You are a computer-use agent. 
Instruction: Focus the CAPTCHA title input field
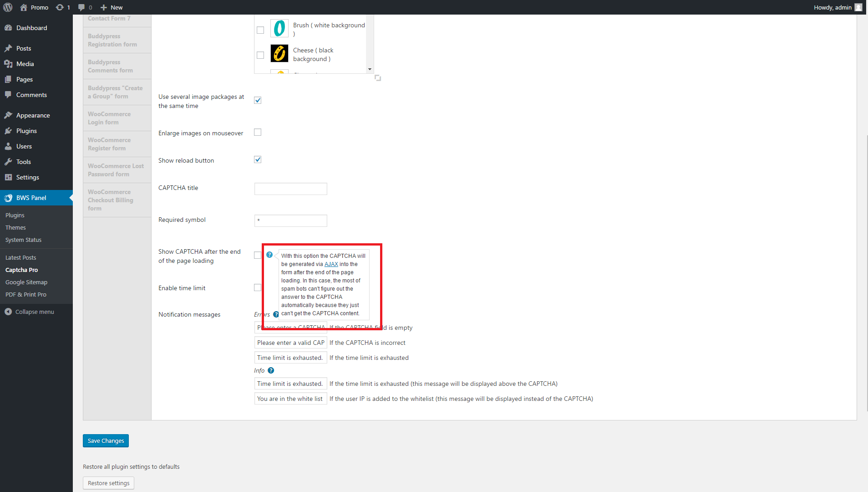pyautogui.click(x=290, y=189)
